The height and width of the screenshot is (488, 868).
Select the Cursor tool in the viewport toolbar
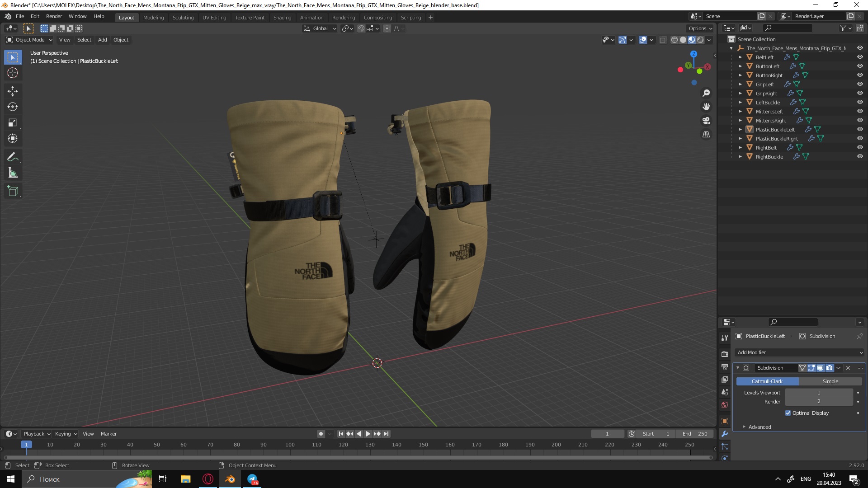point(13,73)
